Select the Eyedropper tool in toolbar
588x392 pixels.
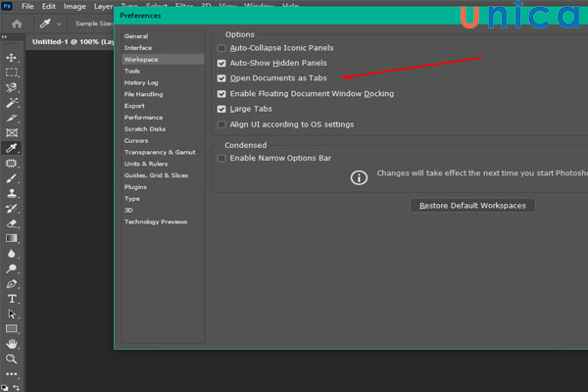point(11,148)
